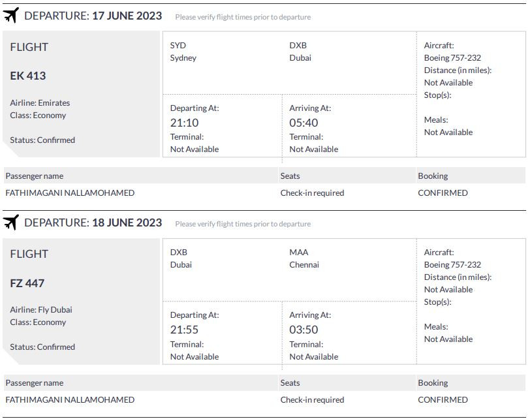Select the EK 413 flight number
The image size is (532, 419).
(x=28, y=76)
